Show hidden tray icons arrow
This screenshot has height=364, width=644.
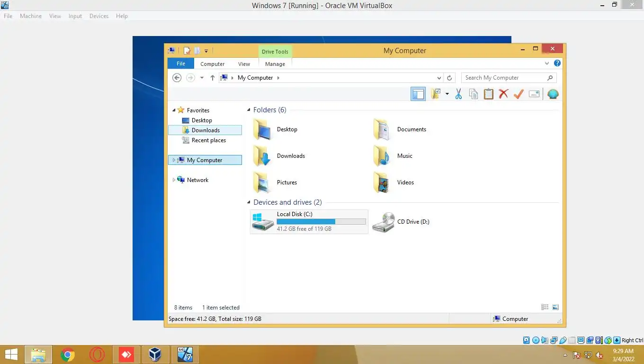point(565,355)
